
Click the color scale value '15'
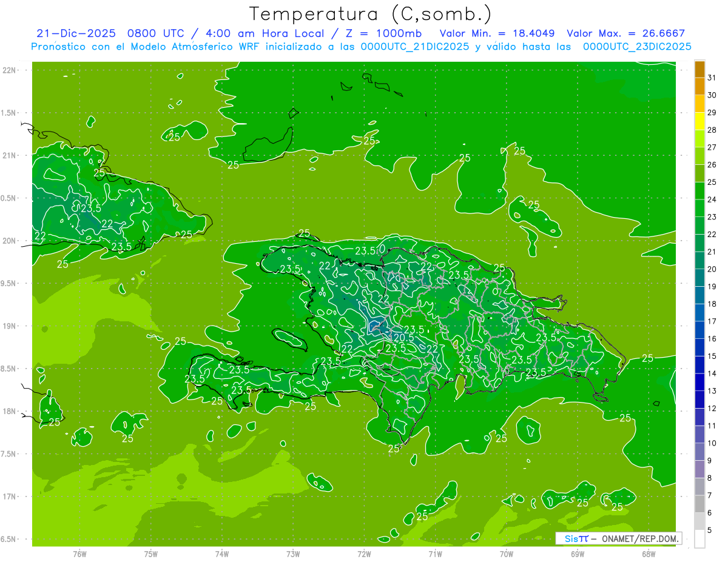tap(712, 356)
